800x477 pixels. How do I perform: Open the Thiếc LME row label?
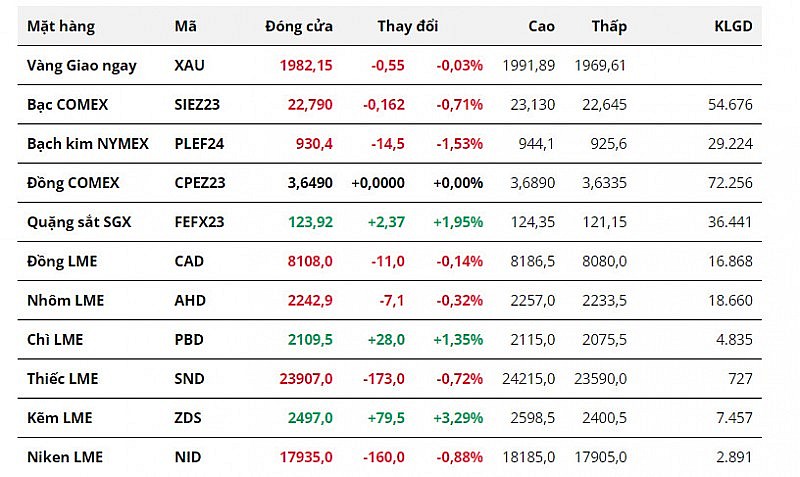coord(63,379)
